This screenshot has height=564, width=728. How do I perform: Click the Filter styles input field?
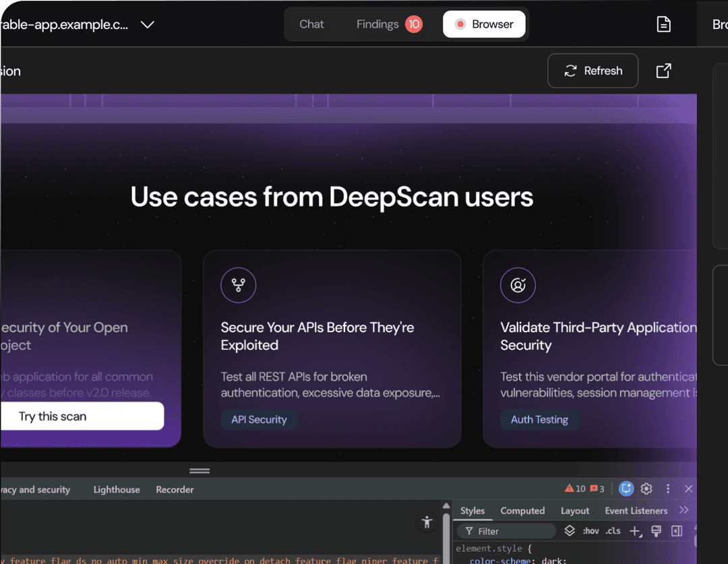tap(506, 531)
